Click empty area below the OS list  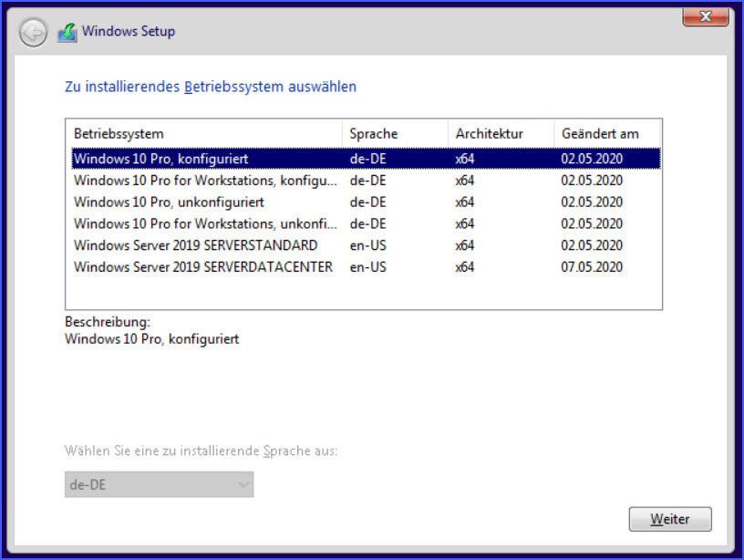click(x=364, y=295)
